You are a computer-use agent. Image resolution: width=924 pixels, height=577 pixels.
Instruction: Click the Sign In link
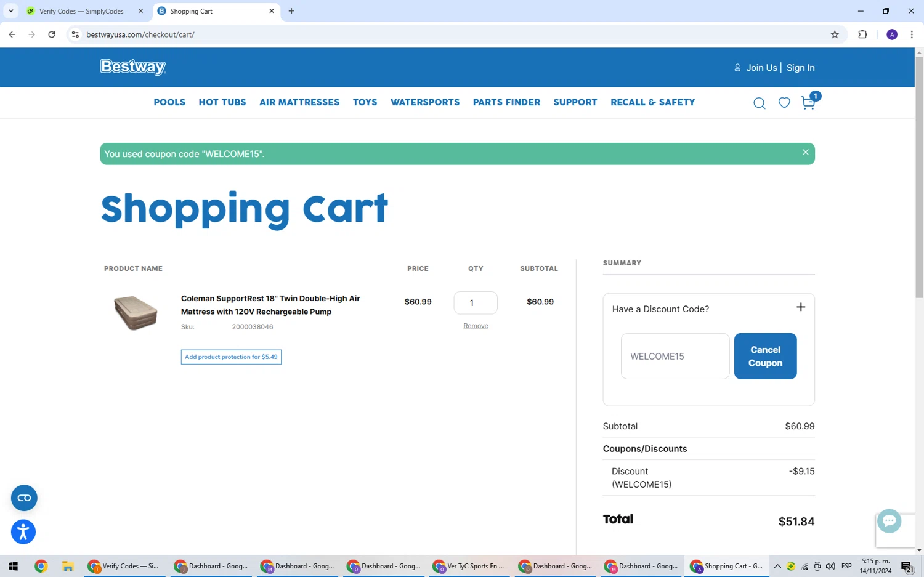coord(800,68)
